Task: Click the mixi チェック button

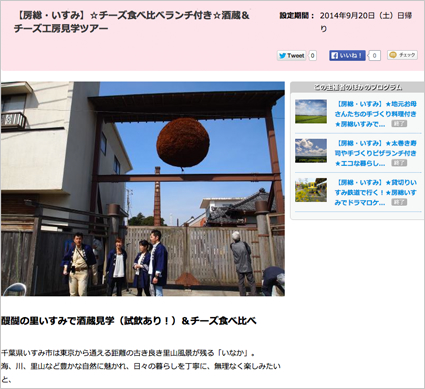Action: point(402,55)
